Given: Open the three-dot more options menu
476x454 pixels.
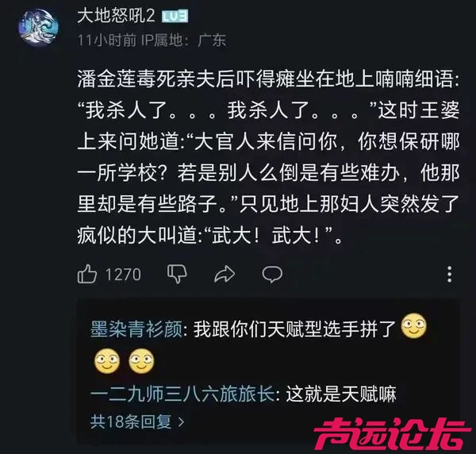Looking at the screenshot, I should tap(450, 274).
